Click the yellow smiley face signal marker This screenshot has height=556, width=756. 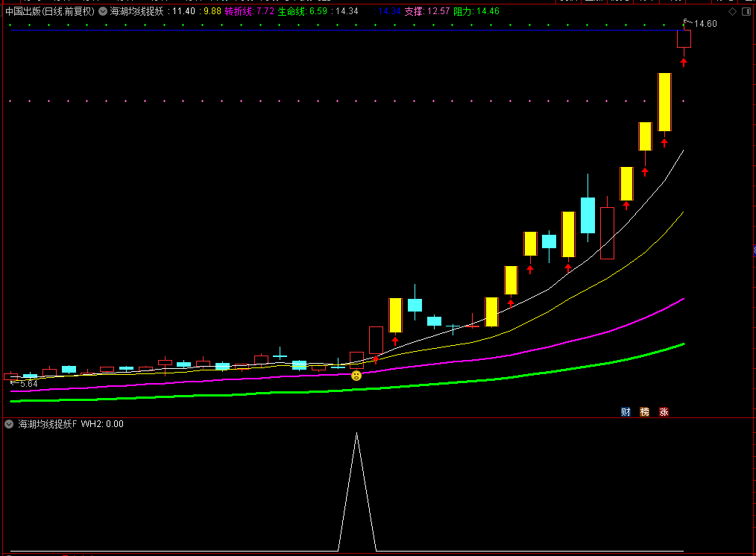[356, 376]
